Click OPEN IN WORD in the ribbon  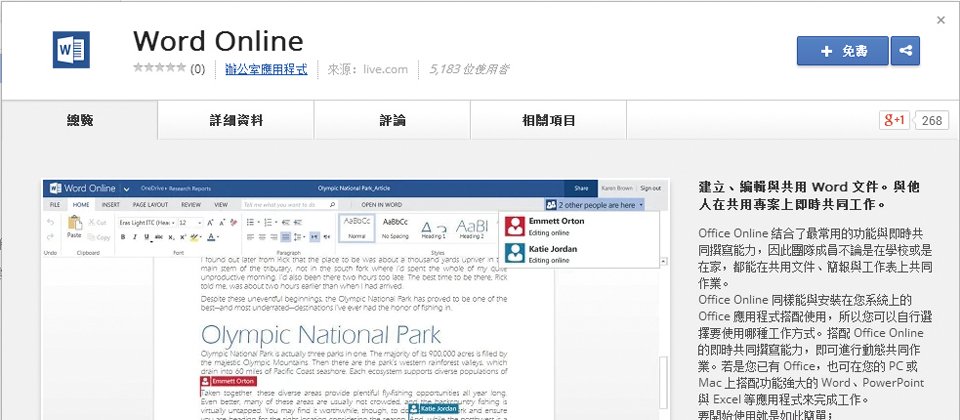[x=381, y=204]
